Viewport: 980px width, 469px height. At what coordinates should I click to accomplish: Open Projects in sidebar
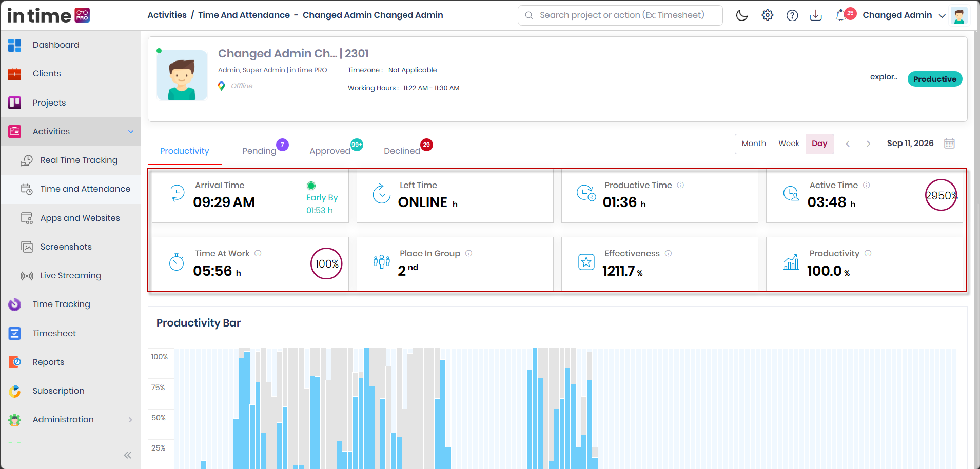pyautogui.click(x=70, y=103)
